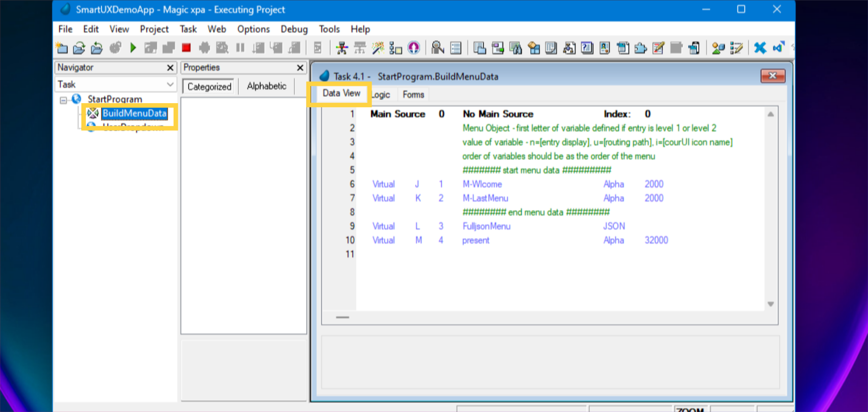Reopen the current project
The height and width of the screenshot is (412, 868).
click(x=97, y=47)
